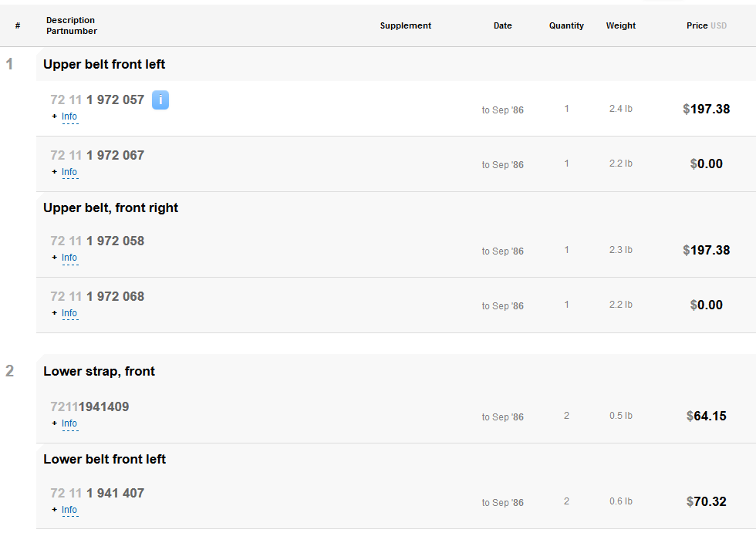Click the $70.32 price
756x543 pixels.
(706, 501)
